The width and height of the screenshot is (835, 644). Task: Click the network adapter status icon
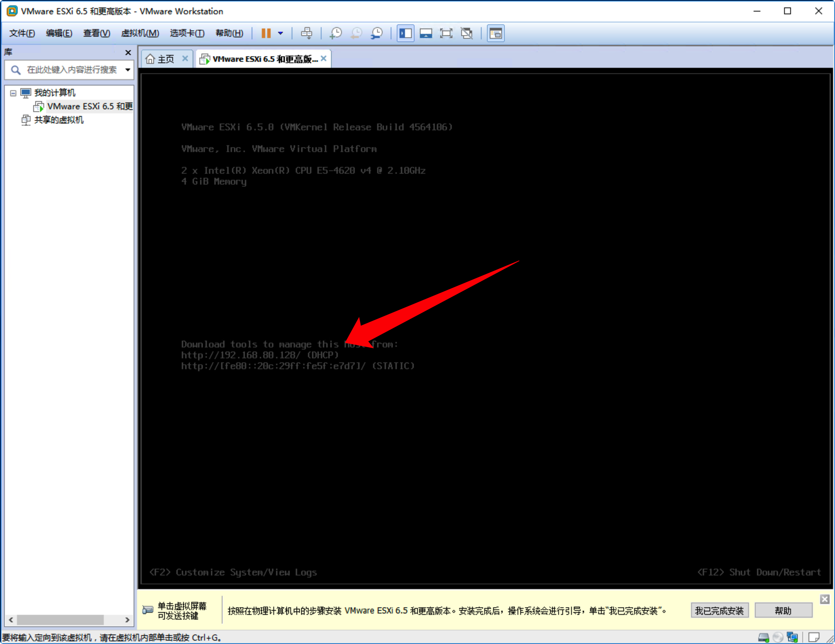tap(793, 637)
